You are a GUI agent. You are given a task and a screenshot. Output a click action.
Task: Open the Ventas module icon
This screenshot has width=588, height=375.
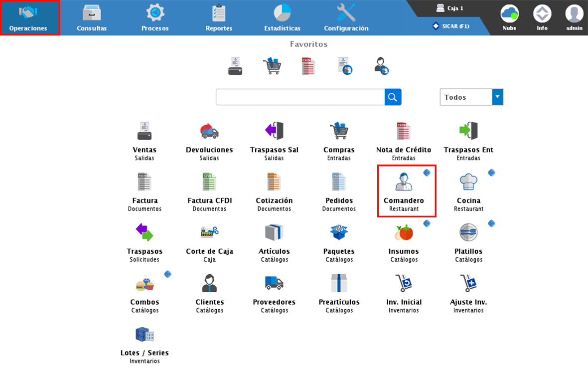145,132
